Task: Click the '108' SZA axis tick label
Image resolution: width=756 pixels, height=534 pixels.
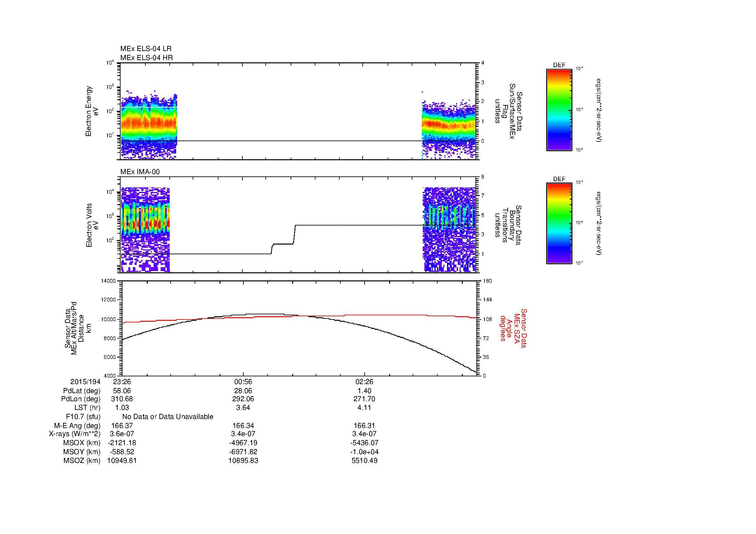Action: pyautogui.click(x=487, y=319)
